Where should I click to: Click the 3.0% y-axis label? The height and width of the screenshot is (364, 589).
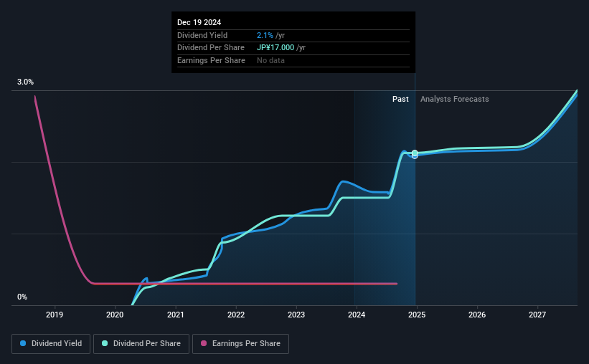click(25, 82)
